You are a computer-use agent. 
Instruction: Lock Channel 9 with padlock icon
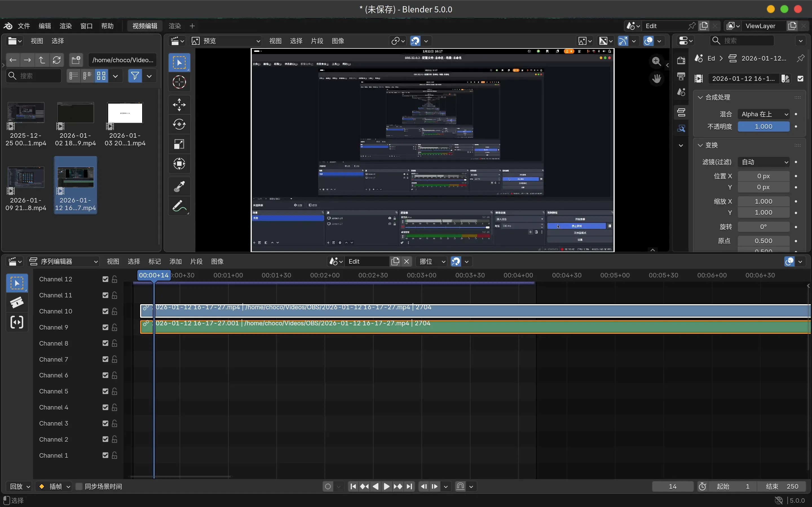(114, 327)
